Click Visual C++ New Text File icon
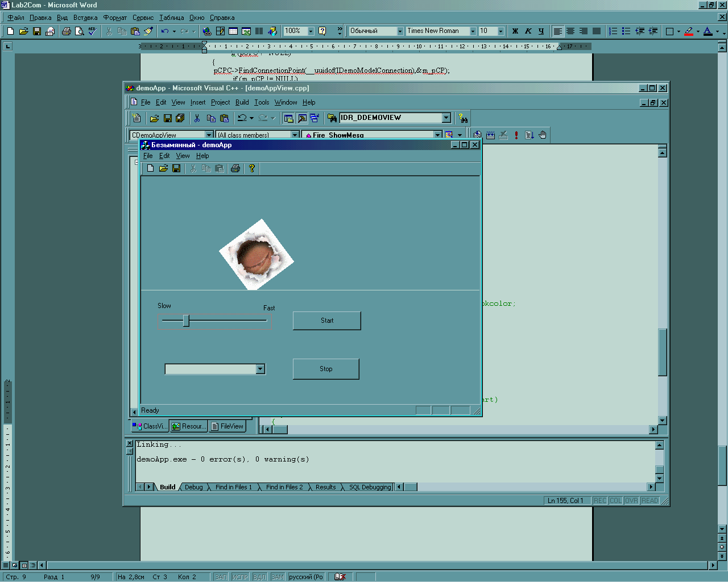The image size is (728, 582). coord(136,118)
